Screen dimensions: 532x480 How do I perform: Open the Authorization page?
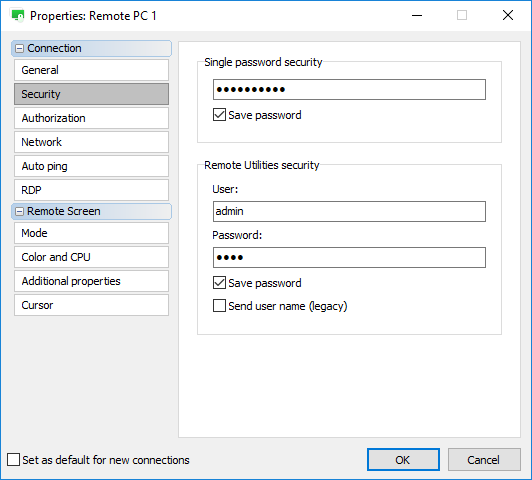[x=91, y=118]
